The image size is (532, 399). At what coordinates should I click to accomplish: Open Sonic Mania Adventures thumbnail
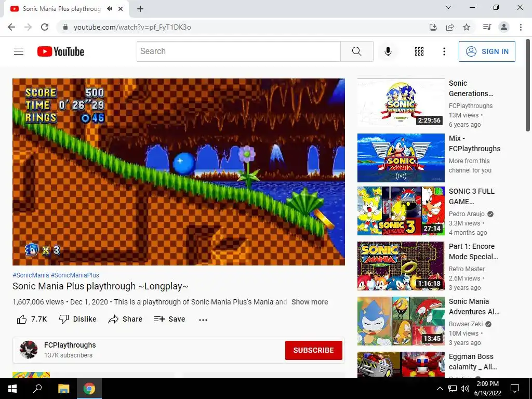click(x=401, y=321)
